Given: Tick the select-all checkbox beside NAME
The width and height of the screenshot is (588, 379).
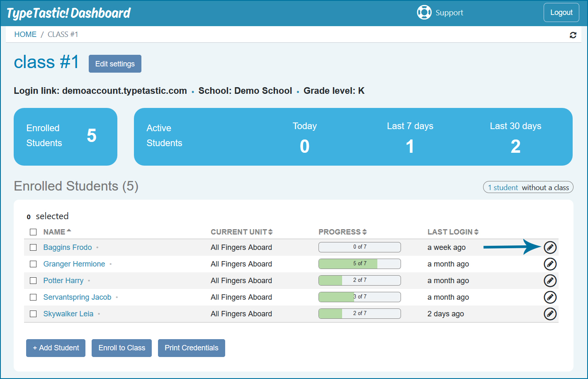Looking at the screenshot, I should pos(33,232).
